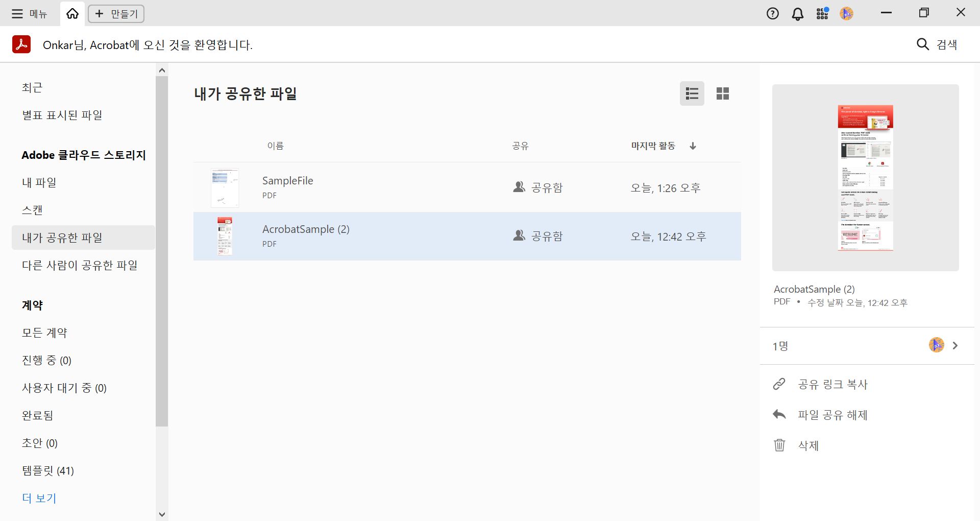Open search with the 검색 magnifier icon

point(923,44)
